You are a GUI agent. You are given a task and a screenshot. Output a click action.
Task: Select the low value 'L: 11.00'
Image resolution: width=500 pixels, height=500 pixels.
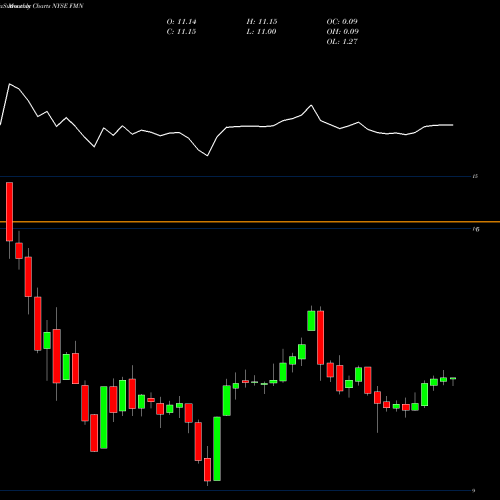[261, 32]
